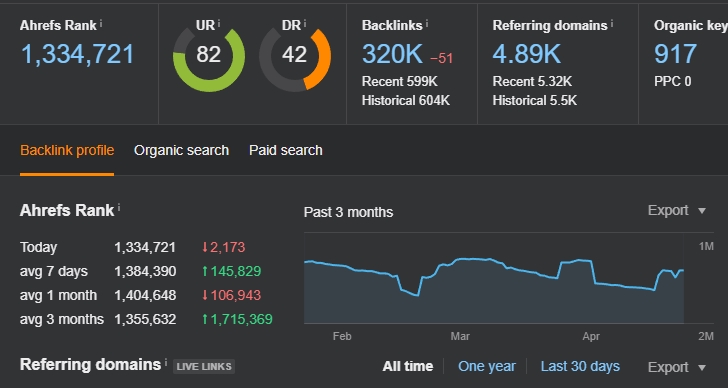Click avg 1 month value 1,404,648
728x388 pixels.
[145, 296]
